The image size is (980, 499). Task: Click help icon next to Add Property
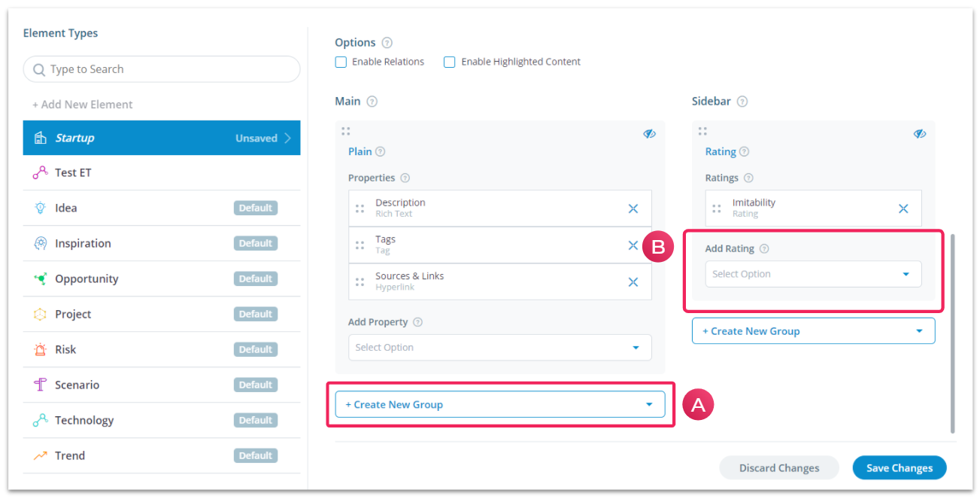click(x=417, y=322)
